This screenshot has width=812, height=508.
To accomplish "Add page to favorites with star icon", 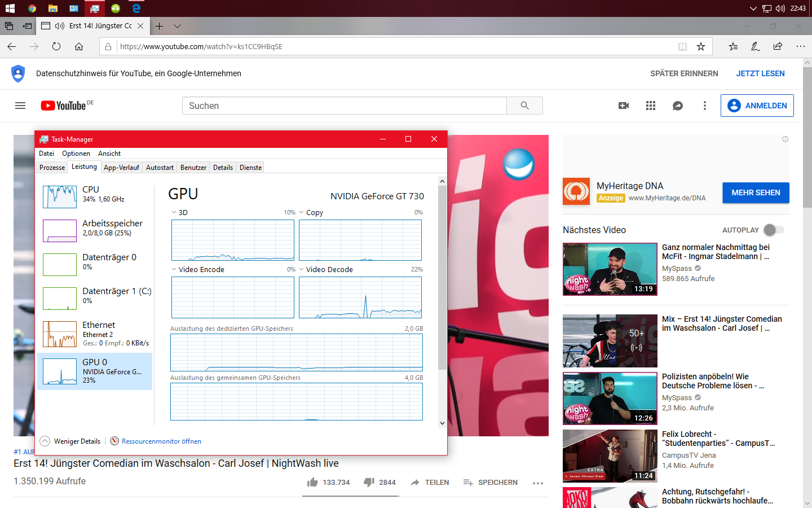I will 701,46.
